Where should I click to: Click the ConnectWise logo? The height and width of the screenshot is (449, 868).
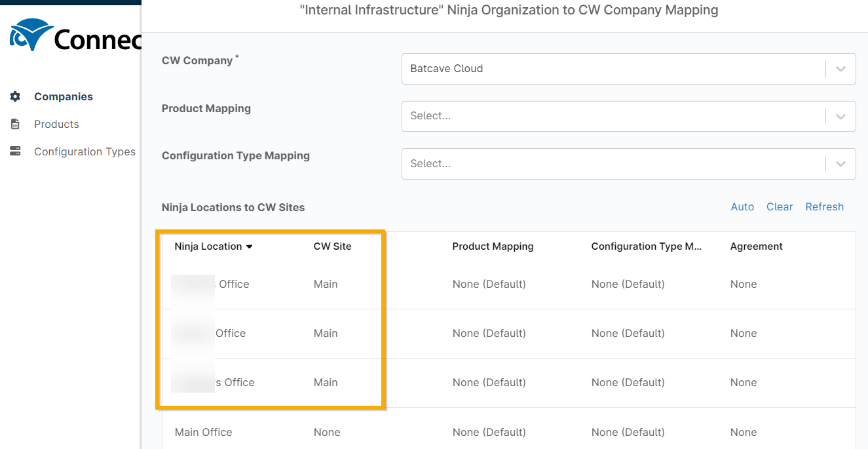75,37
